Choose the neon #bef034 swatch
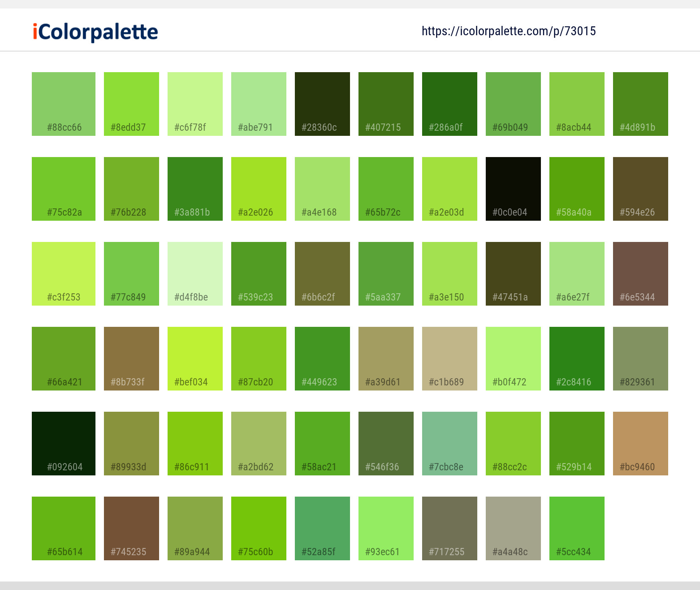Image resolution: width=700 pixels, height=590 pixels. (195, 359)
